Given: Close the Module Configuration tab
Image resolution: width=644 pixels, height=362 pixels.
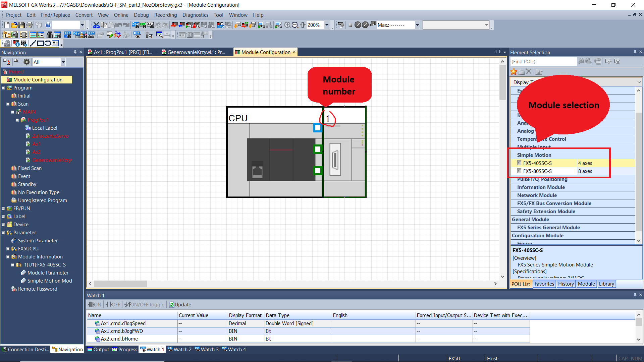Looking at the screenshot, I should [294, 52].
